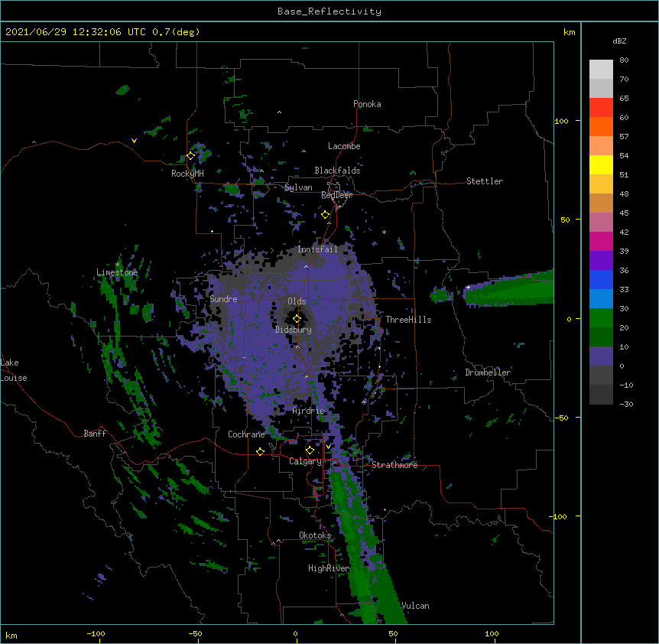Screen dimensions: 659x644
Task: Click the Banff label
Action: pos(95,434)
